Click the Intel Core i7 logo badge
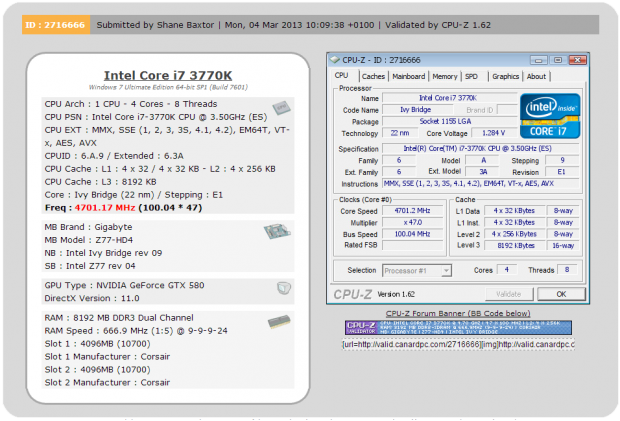620x421 pixels. (x=550, y=116)
